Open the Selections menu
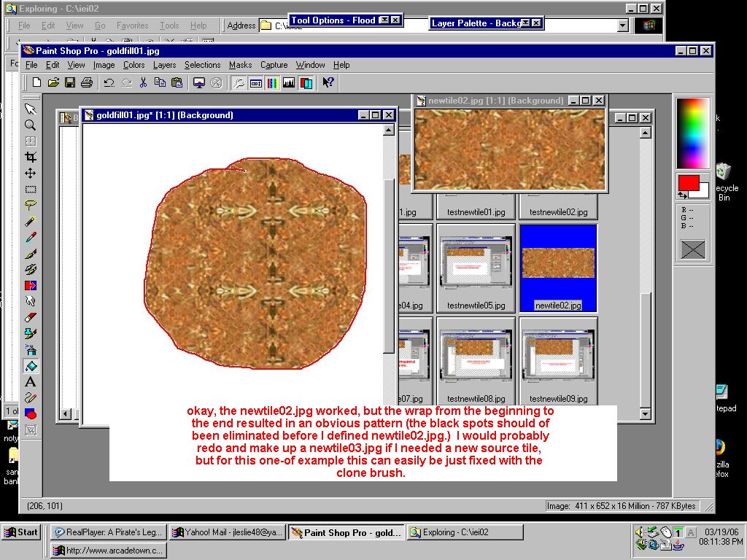Image resolution: width=747 pixels, height=560 pixels. [x=203, y=65]
